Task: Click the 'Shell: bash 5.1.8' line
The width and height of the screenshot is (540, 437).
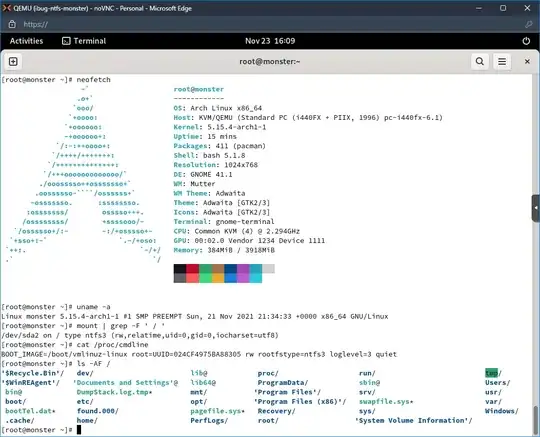Action: 209,155
